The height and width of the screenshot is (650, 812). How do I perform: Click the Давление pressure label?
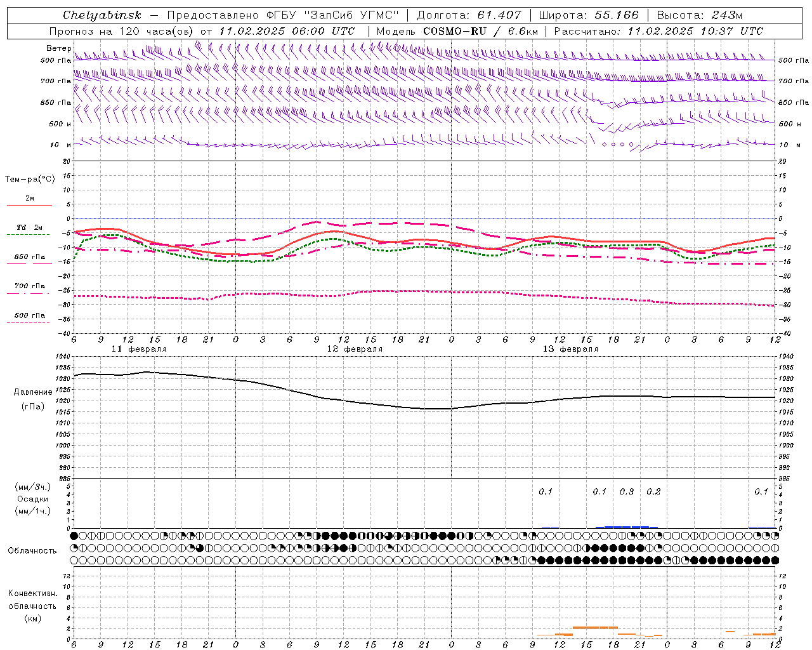(33, 392)
